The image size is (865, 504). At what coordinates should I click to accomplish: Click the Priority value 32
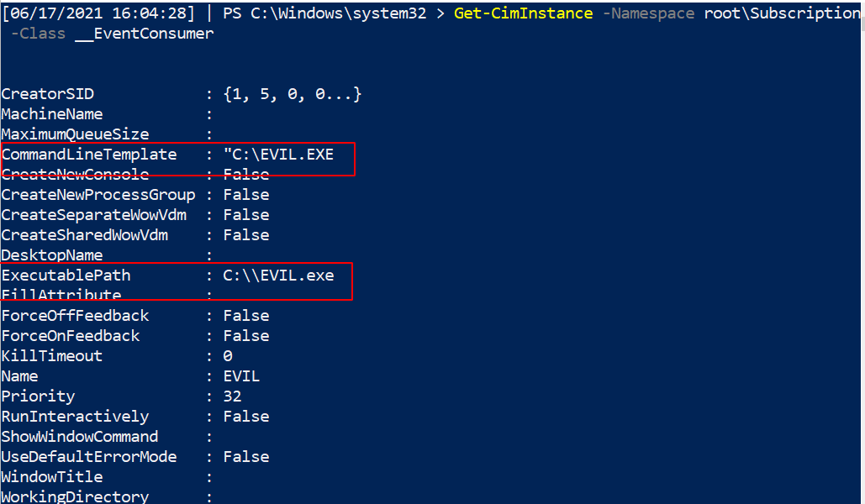coord(232,396)
